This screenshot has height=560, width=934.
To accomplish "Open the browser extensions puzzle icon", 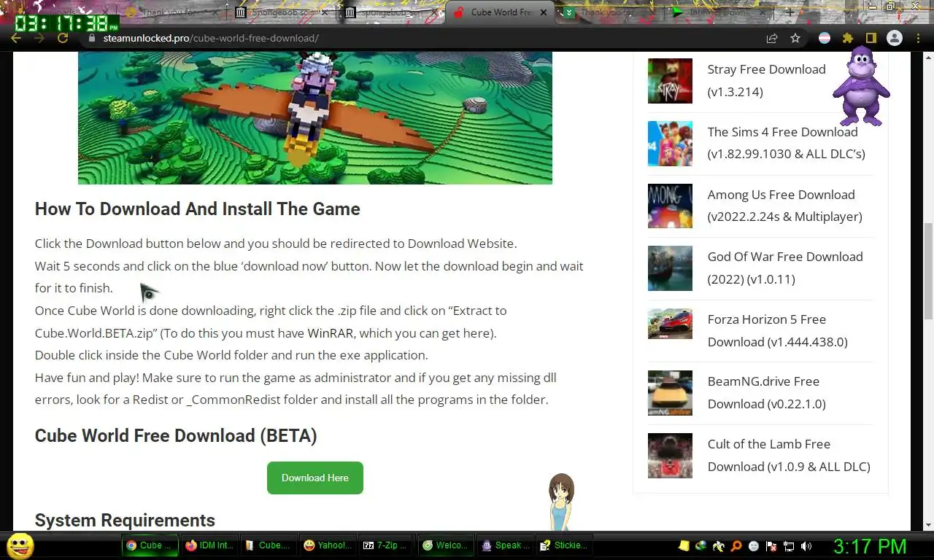I will click(x=847, y=38).
